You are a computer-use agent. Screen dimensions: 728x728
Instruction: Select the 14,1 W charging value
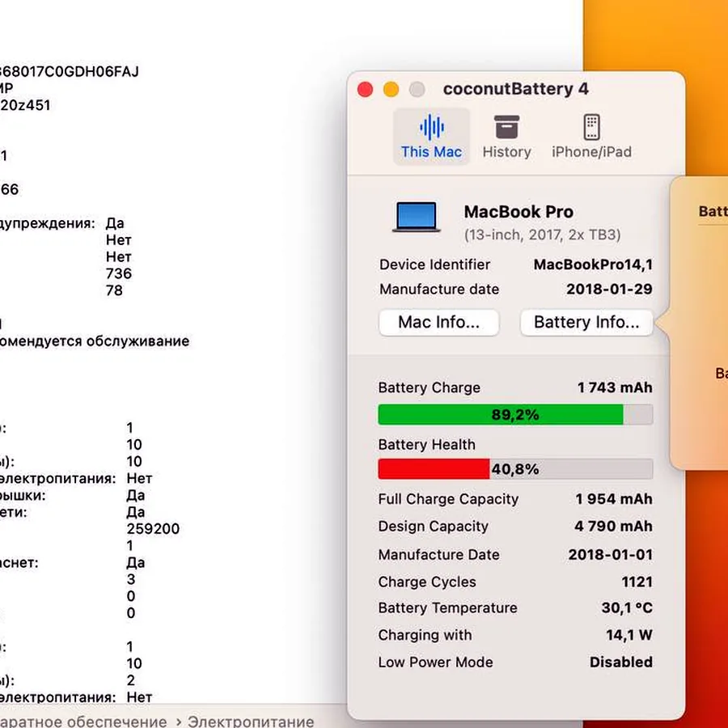629,635
